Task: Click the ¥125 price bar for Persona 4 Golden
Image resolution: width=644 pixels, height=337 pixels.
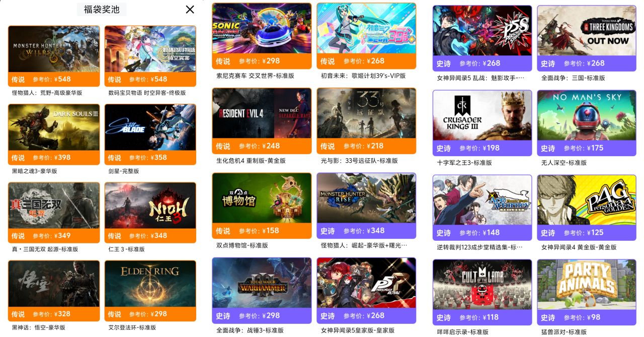Action: tap(587, 233)
